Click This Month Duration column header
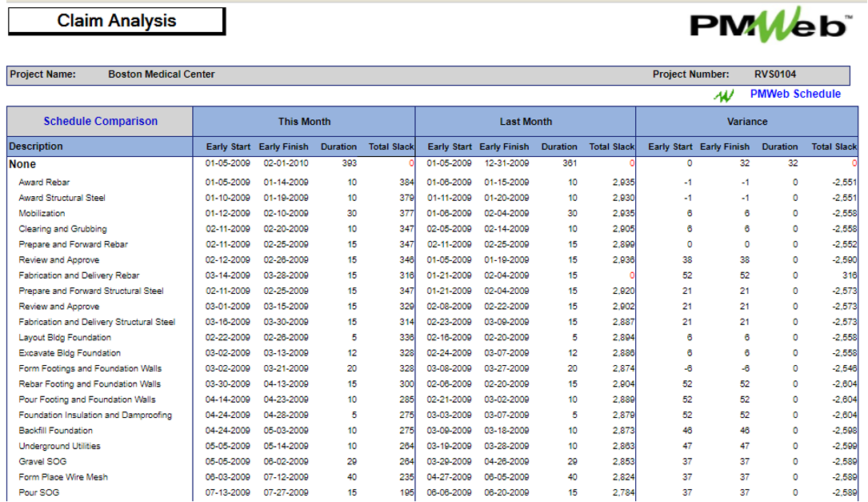Screen dimensions: 868x502 (x=338, y=147)
